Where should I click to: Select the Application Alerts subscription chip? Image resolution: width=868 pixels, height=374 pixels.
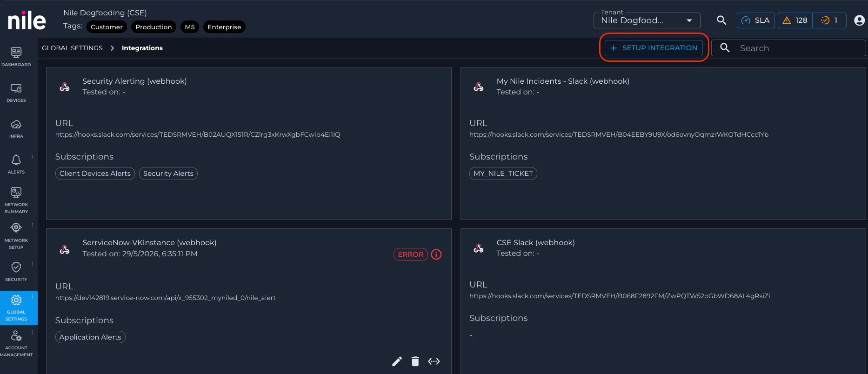[90, 337]
